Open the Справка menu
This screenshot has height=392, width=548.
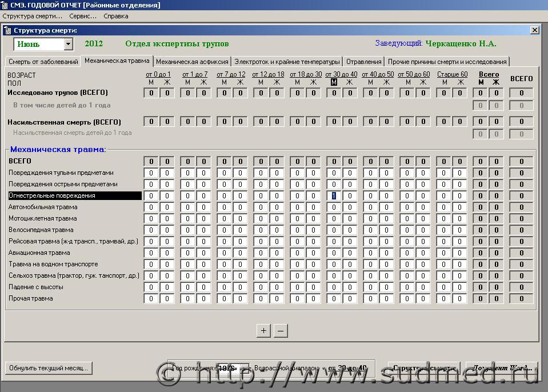coord(115,16)
